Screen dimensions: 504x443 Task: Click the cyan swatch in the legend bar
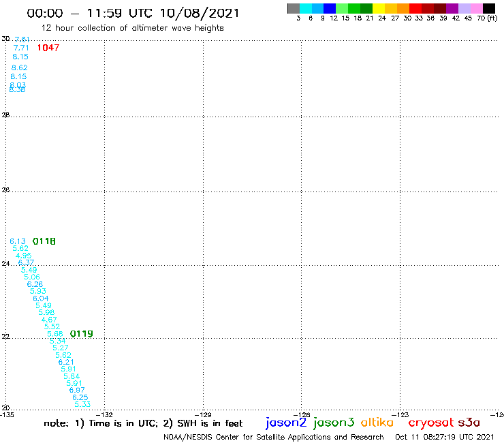pos(306,8)
